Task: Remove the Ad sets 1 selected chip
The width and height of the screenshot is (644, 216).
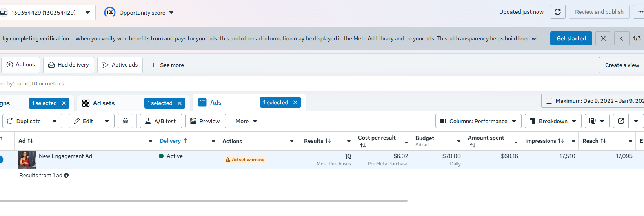Action: [180, 103]
